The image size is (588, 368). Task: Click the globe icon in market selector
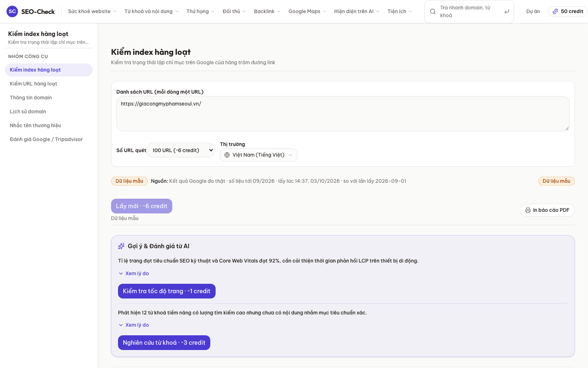pyautogui.click(x=227, y=155)
